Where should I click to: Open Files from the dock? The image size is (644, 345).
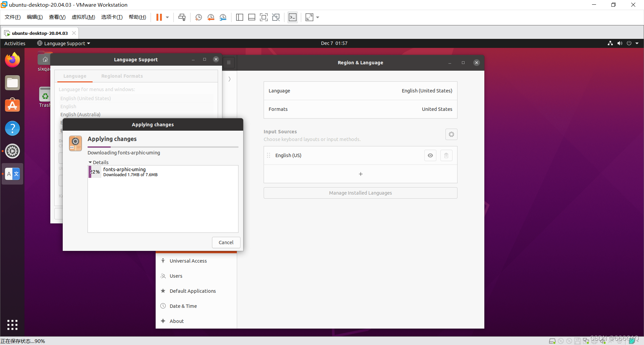click(x=12, y=83)
